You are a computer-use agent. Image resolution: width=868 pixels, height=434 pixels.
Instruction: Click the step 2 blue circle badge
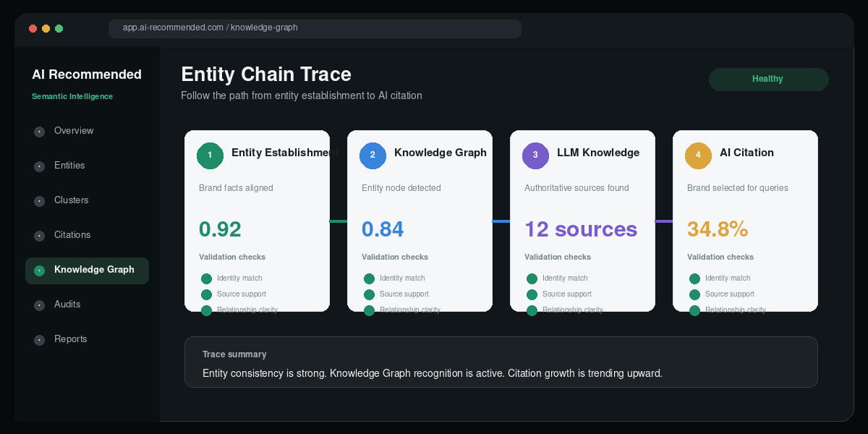click(x=373, y=156)
